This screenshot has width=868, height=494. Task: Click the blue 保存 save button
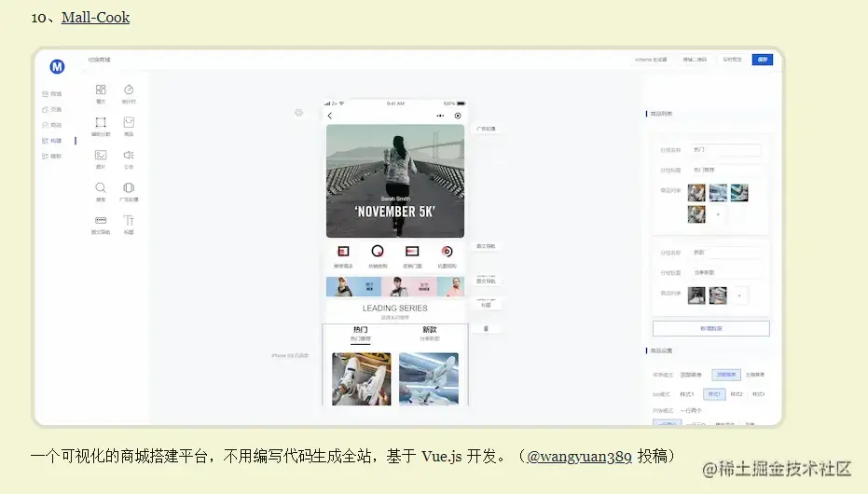tap(763, 60)
